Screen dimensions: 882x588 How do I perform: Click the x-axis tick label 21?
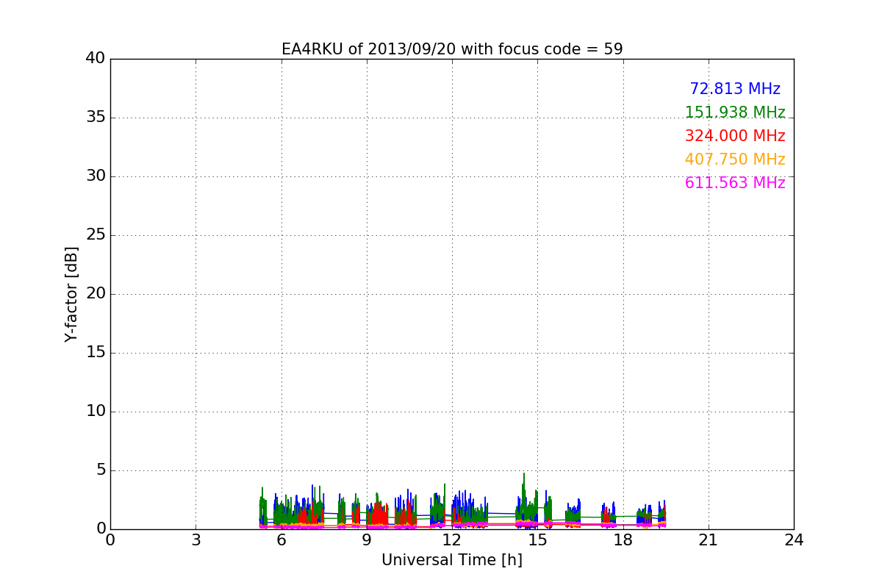[x=709, y=540]
